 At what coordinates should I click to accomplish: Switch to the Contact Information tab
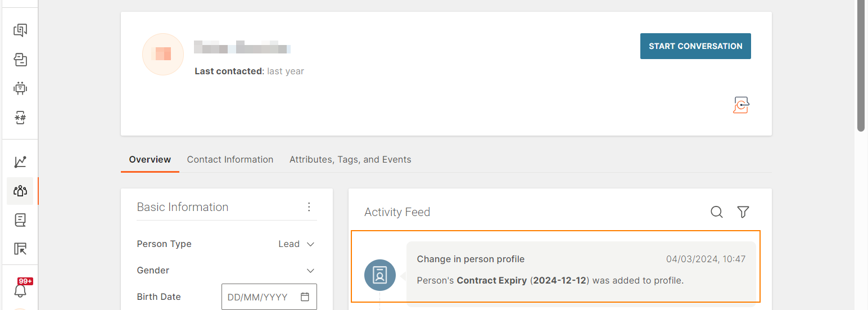pos(230,160)
